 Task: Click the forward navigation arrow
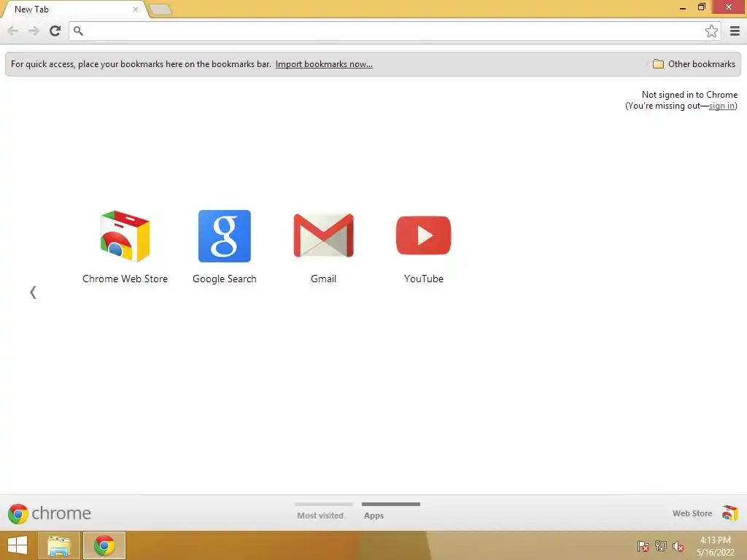(34, 31)
